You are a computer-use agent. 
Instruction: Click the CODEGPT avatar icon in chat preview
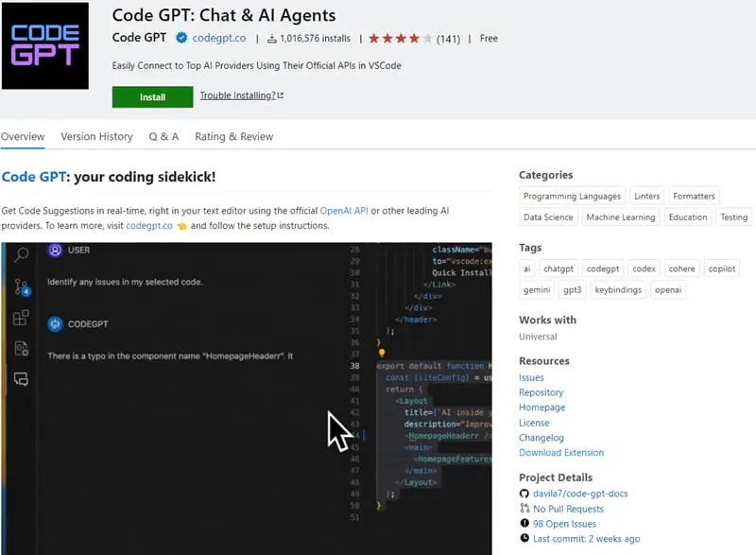click(x=55, y=324)
